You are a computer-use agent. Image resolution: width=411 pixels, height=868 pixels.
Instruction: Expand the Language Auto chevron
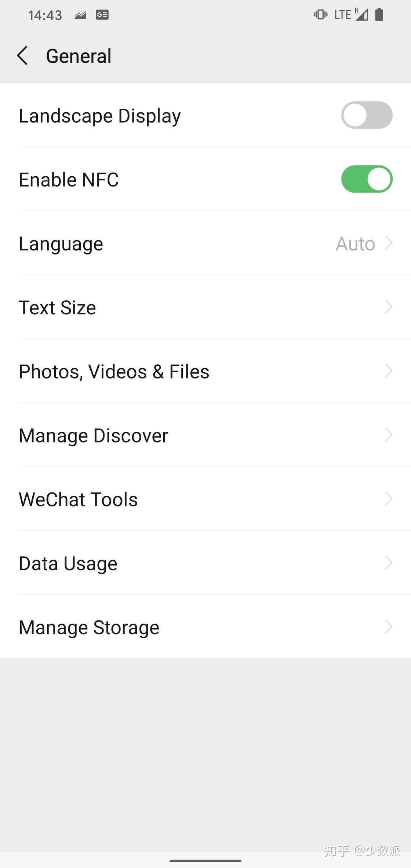pos(389,243)
